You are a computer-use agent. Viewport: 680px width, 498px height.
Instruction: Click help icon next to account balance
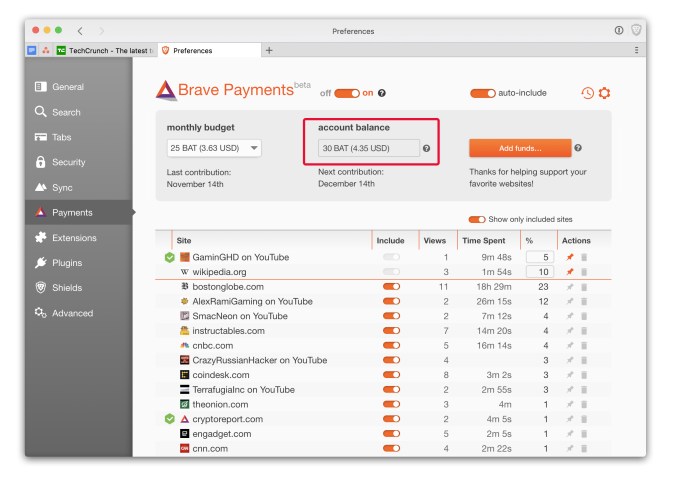[x=427, y=148]
